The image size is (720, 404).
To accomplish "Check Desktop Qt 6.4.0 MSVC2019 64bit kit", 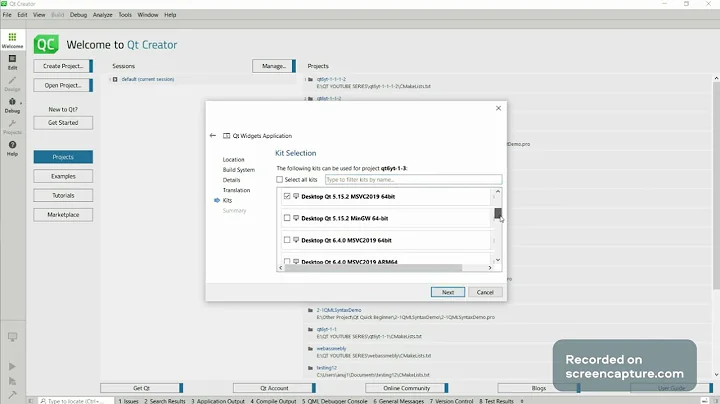I will point(287,240).
